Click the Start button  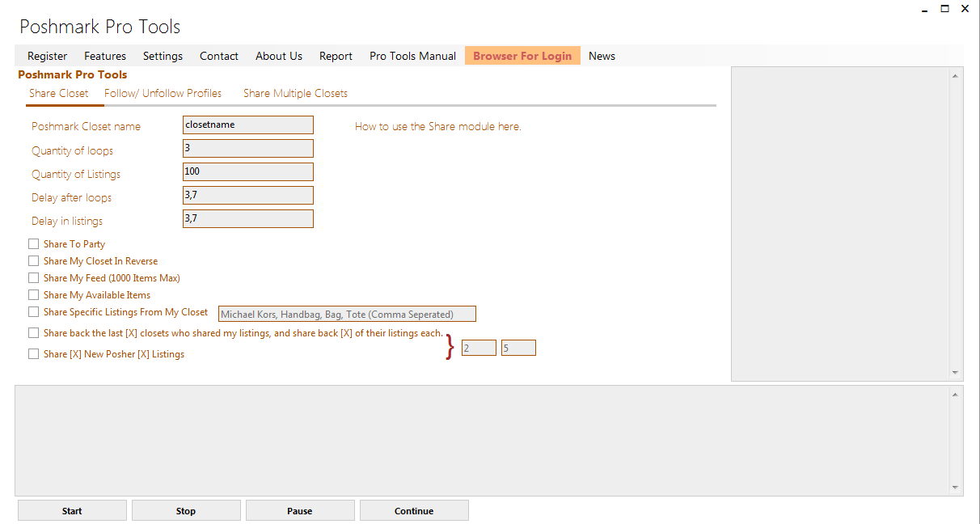(x=72, y=510)
